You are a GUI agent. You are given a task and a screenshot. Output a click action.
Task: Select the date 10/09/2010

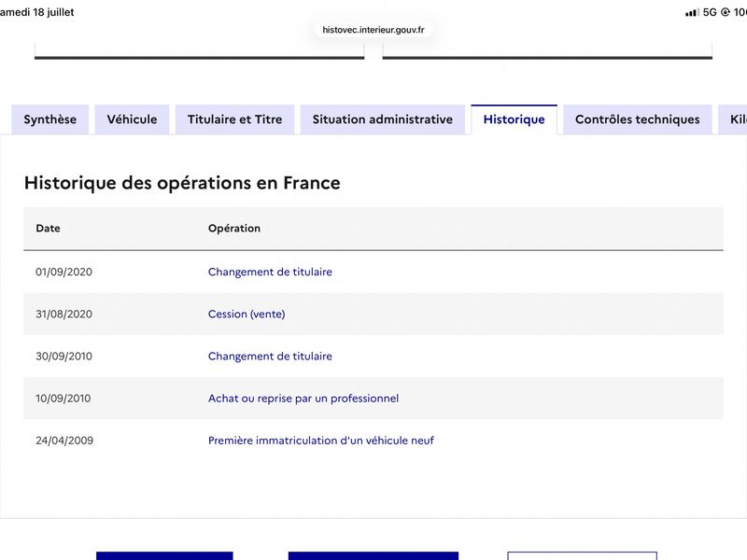pyautogui.click(x=63, y=399)
